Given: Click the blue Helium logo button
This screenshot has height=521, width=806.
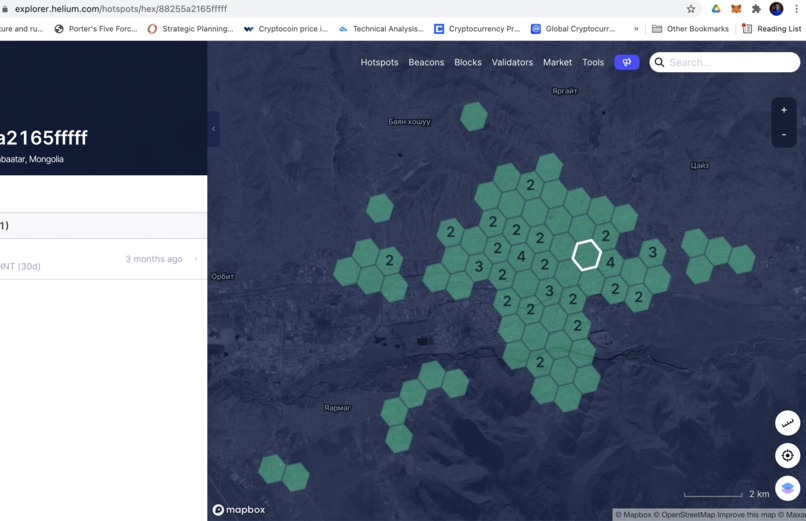Looking at the screenshot, I should (627, 62).
